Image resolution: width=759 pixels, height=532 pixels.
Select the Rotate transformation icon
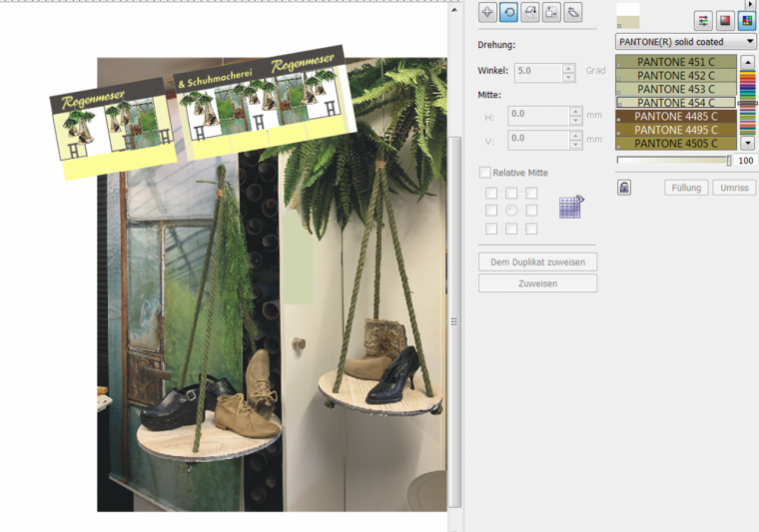[x=508, y=12]
